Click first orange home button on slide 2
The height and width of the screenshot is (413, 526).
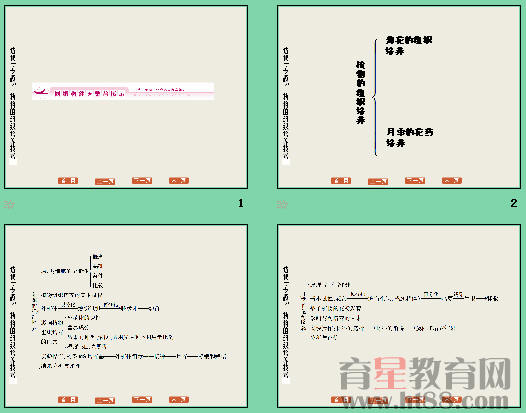click(x=341, y=181)
